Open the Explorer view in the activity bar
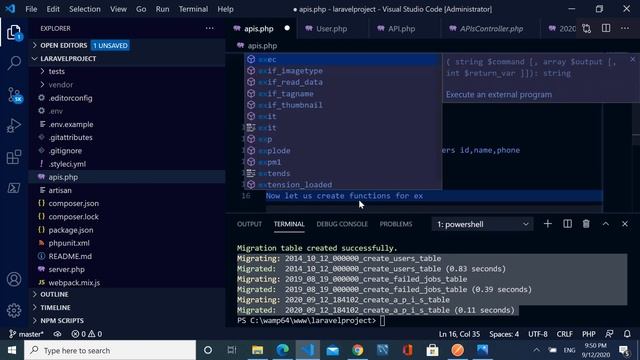This screenshot has height=360, width=640. [x=14, y=32]
